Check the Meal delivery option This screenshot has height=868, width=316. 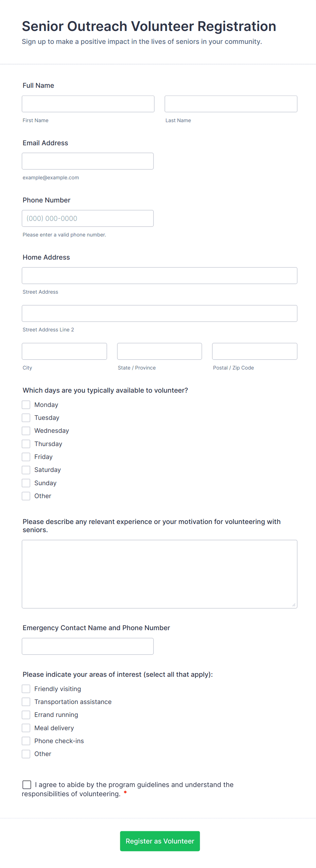[x=26, y=728]
